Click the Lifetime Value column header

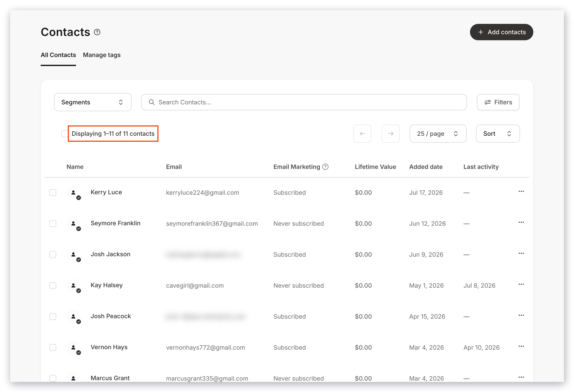(x=375, y=167)
